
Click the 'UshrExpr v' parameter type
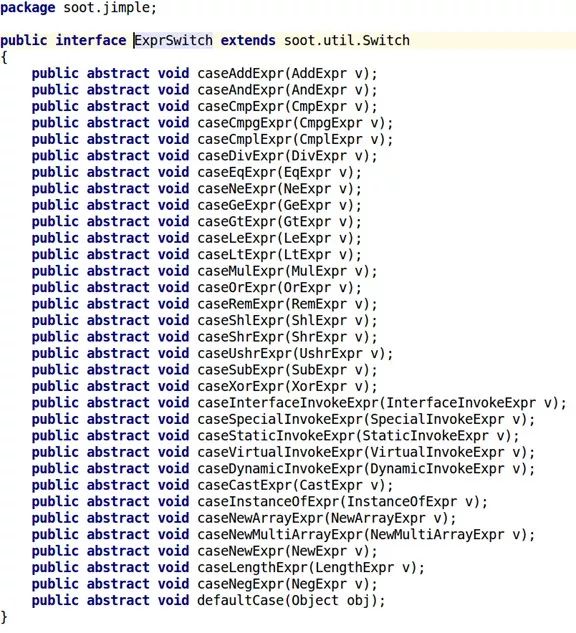coord(341,354)
